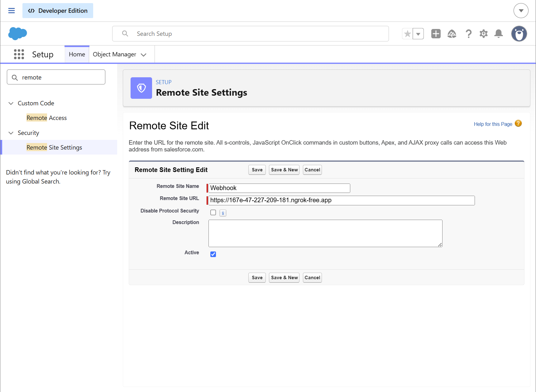Click the top Cancel button
536x392 pixels.
pyautogui.click(x=312, y=170)
